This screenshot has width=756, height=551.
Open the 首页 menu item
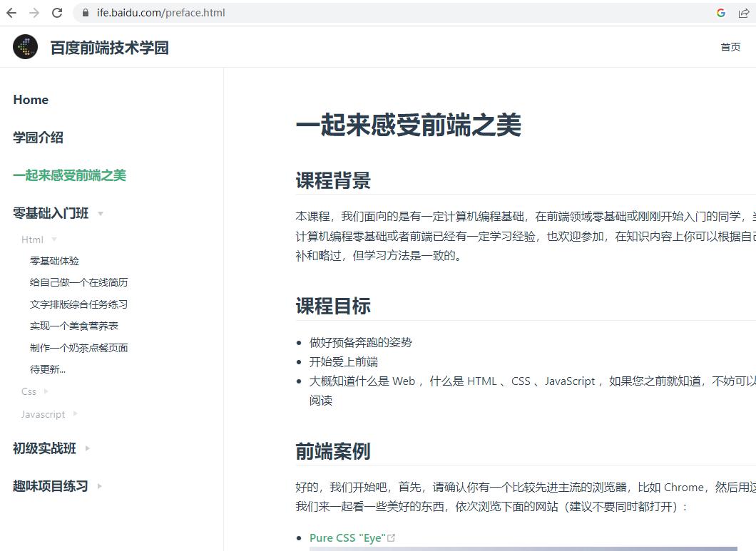(730, 47)
